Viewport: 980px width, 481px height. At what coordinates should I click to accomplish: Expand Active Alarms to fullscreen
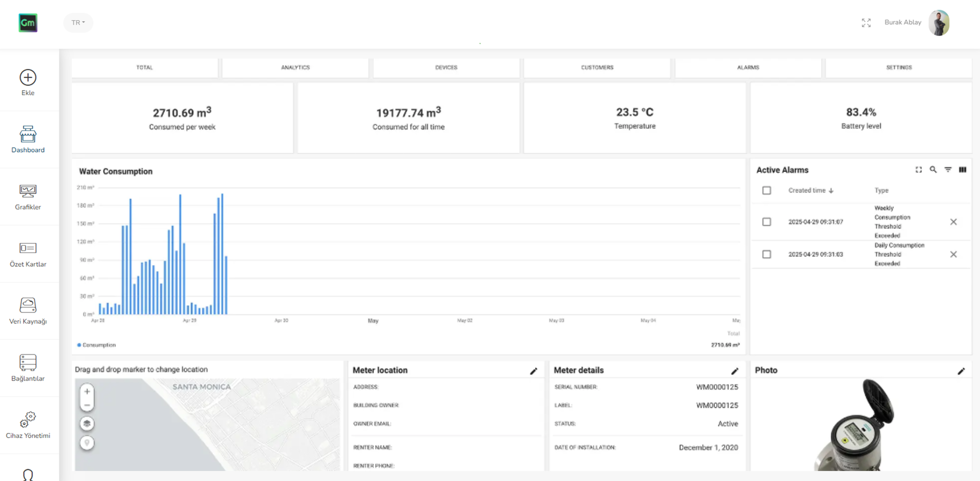tap(918, 170)
